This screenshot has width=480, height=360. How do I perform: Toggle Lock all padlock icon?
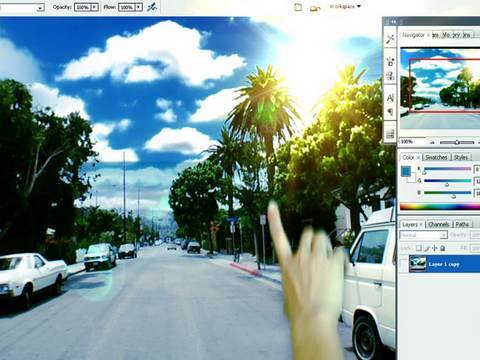(443, 248)
